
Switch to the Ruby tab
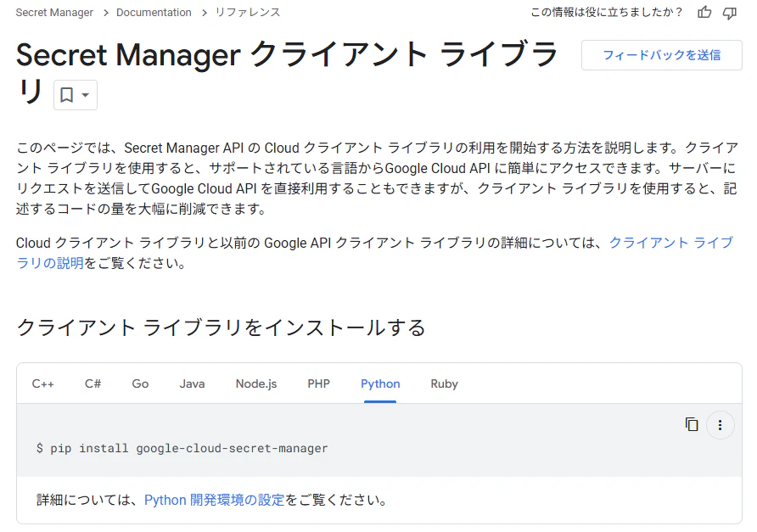[x=444, y=384]
